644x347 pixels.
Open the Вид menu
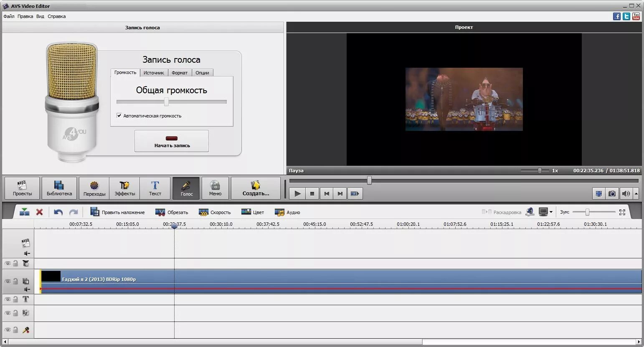[x=40, y=16]
